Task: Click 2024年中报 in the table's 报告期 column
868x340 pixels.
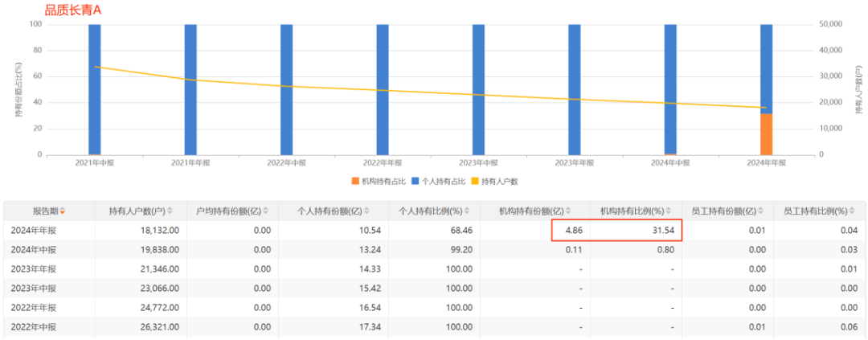Action: [x=33, y=249]
